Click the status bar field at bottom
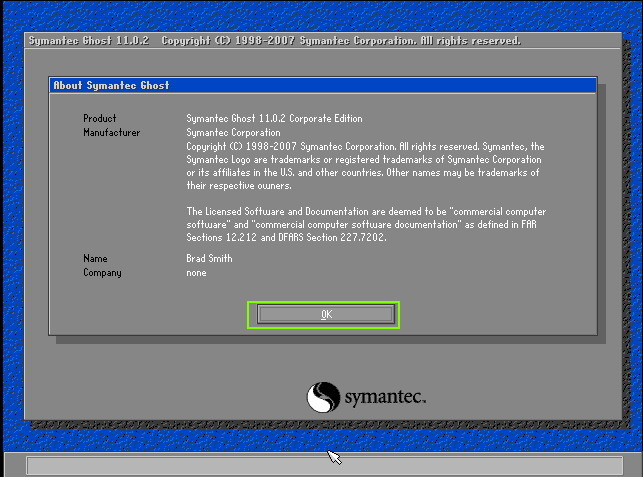This screenshot has width=643, height=477. click(324, 466)
